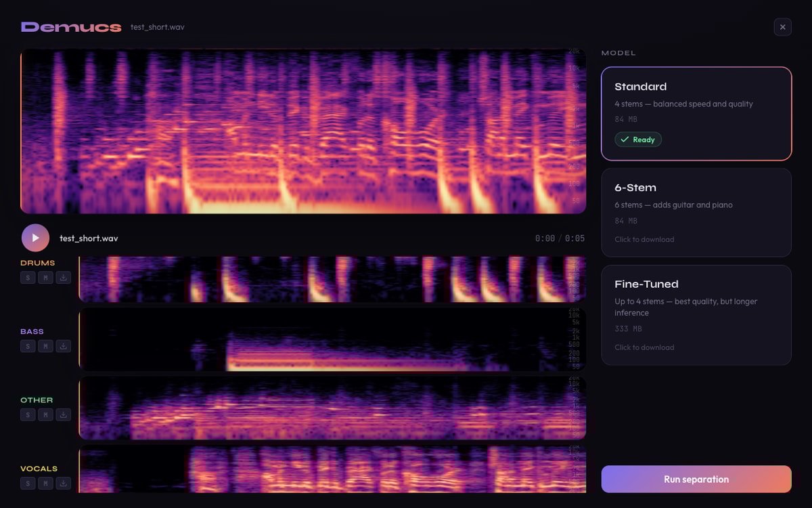812x508 pixels.
Task: Download the other stem
Action: point(63,415)
